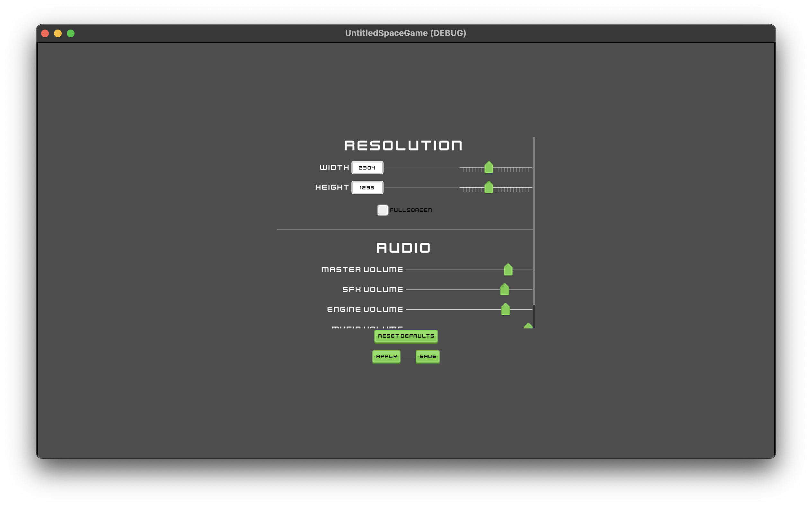Click the Save button
The height and width of the screenshot is (506, 812).
[428, 357]
